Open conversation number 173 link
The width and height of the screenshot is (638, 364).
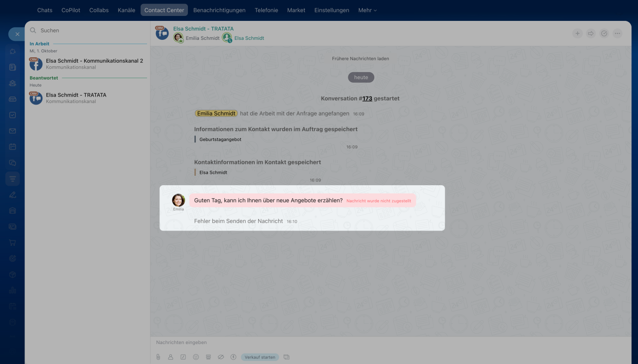click(x=367, y=99)
